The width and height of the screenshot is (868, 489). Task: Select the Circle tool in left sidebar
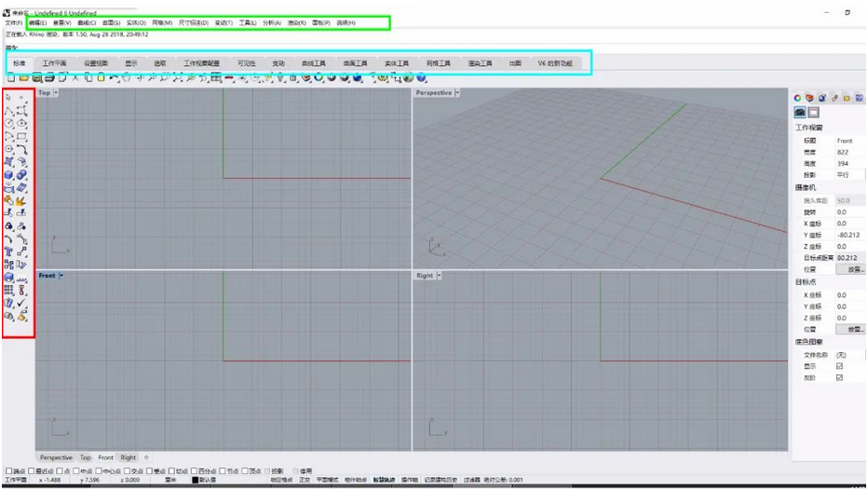tap(9, 124)
